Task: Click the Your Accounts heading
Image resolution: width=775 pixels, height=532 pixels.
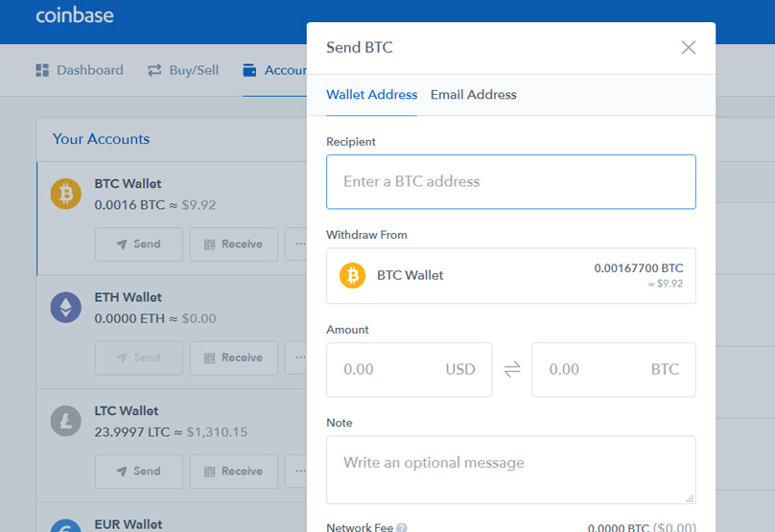Action: pos(101,139)
